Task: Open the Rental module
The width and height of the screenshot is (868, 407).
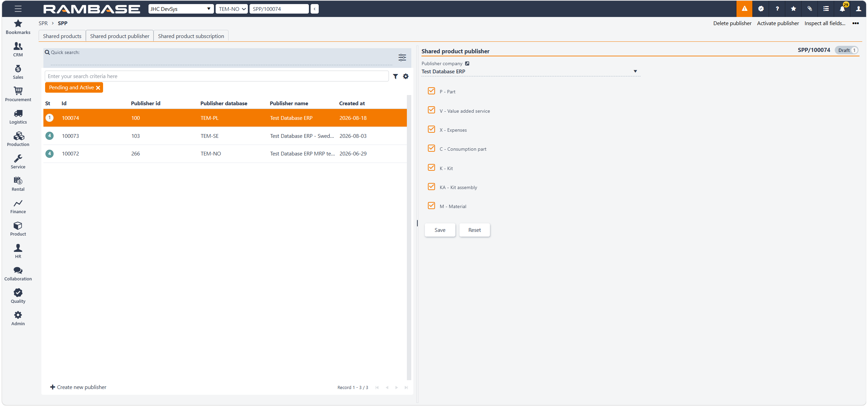Action: [x=18, y=184]
